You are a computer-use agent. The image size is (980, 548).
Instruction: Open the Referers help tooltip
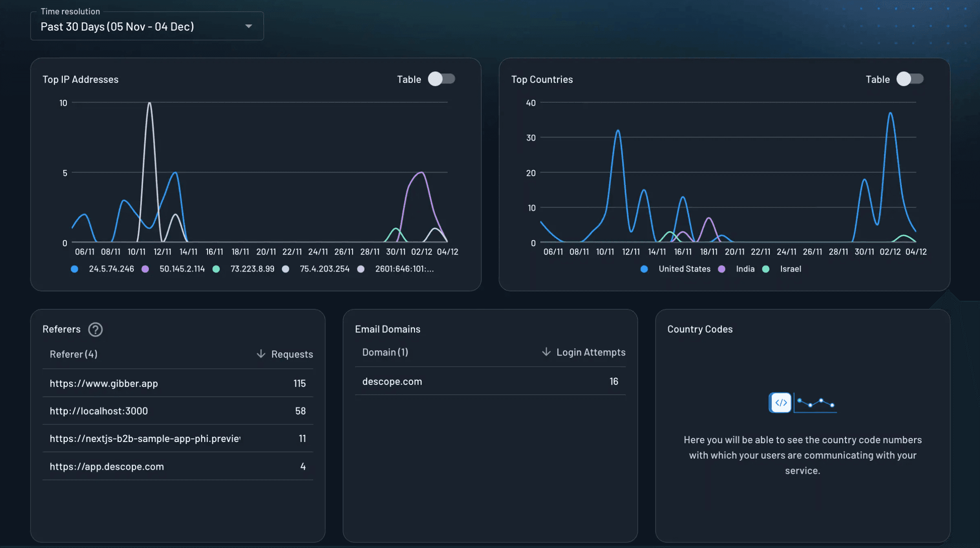click(x=95, y=329)
